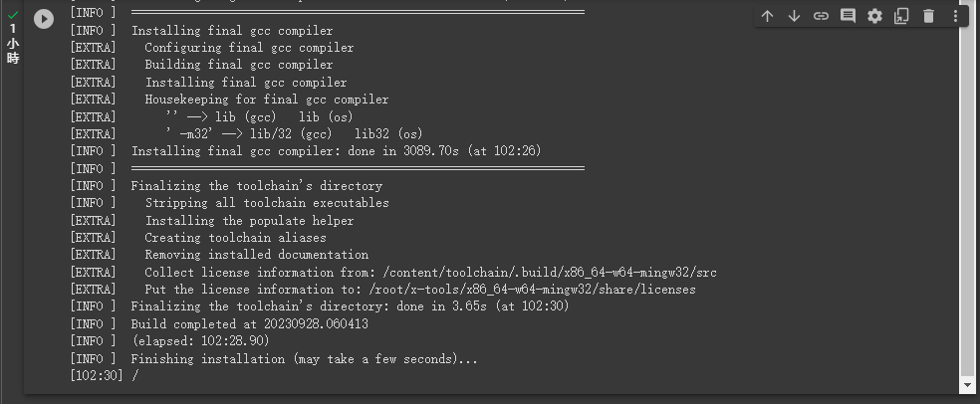Delete this cell with the trash icon
This screenshot has width=980, height=404.
(x=928, y=16)
